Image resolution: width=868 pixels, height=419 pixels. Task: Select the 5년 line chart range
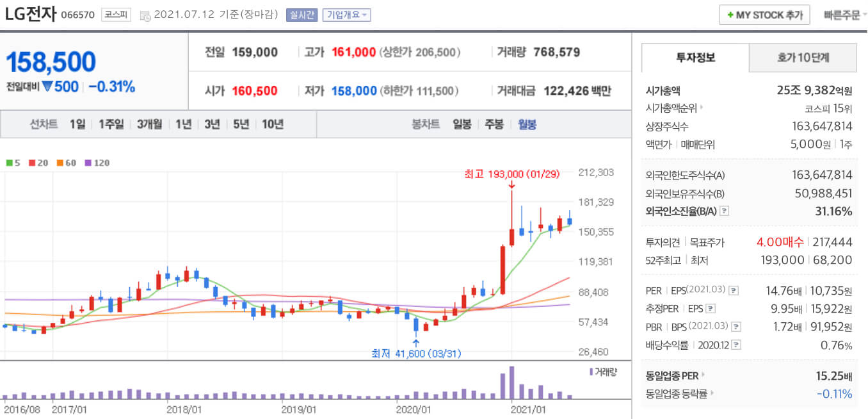(241, 124)
